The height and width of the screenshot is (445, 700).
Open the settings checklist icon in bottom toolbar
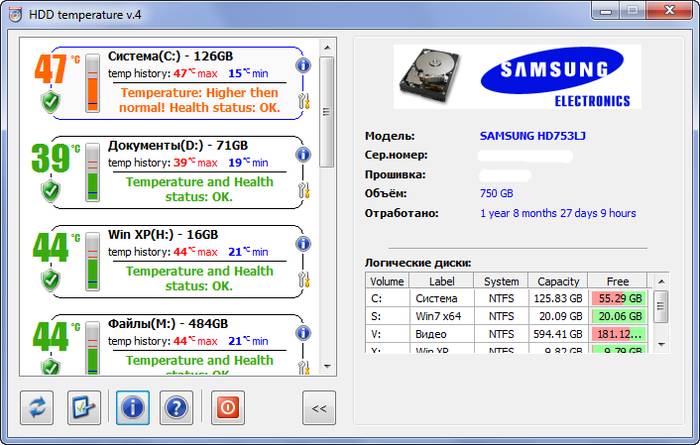[84, 408]
